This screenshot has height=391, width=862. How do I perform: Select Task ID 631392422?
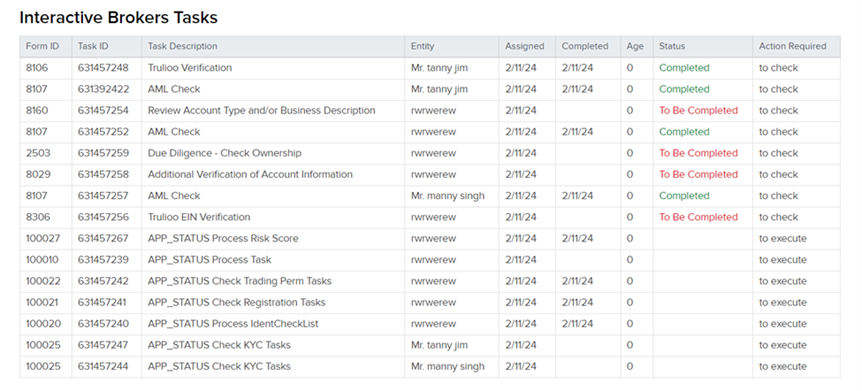point(103,89)
